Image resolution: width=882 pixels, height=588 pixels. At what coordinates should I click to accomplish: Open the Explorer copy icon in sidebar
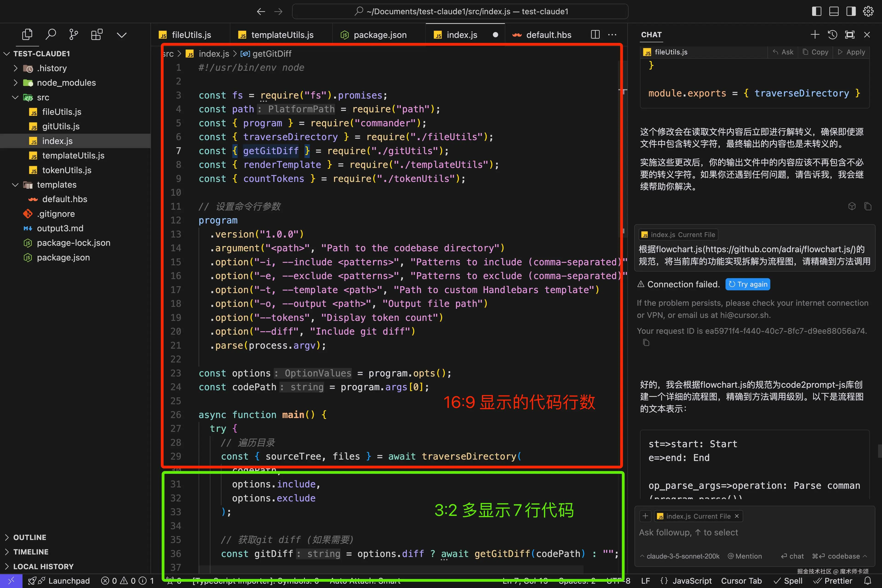(27, 34)
